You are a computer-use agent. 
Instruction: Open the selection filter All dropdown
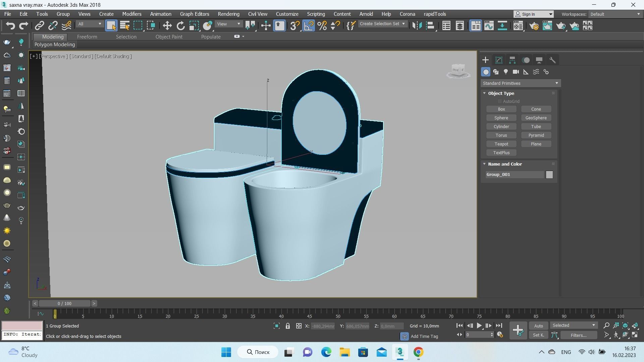[x=90, y=24]
